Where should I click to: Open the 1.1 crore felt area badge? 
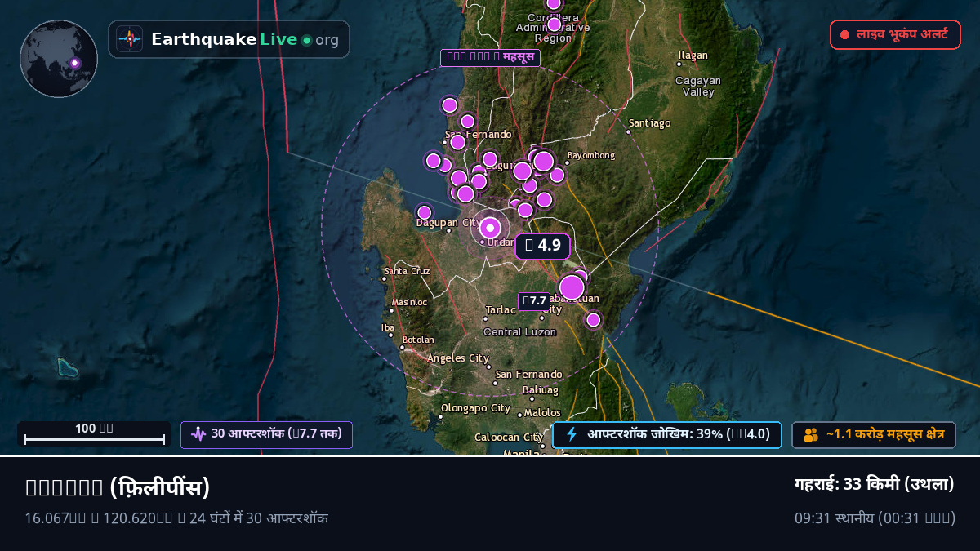(874, 435)
